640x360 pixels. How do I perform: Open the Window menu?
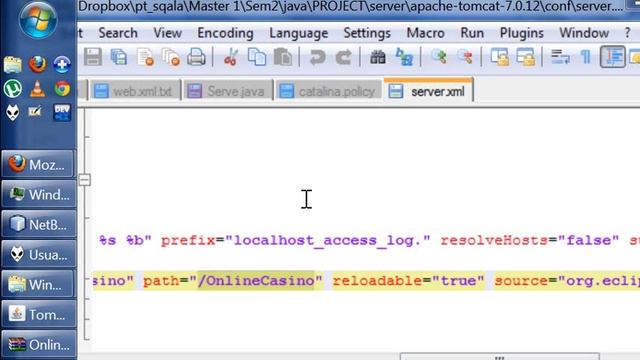(584, 33)
